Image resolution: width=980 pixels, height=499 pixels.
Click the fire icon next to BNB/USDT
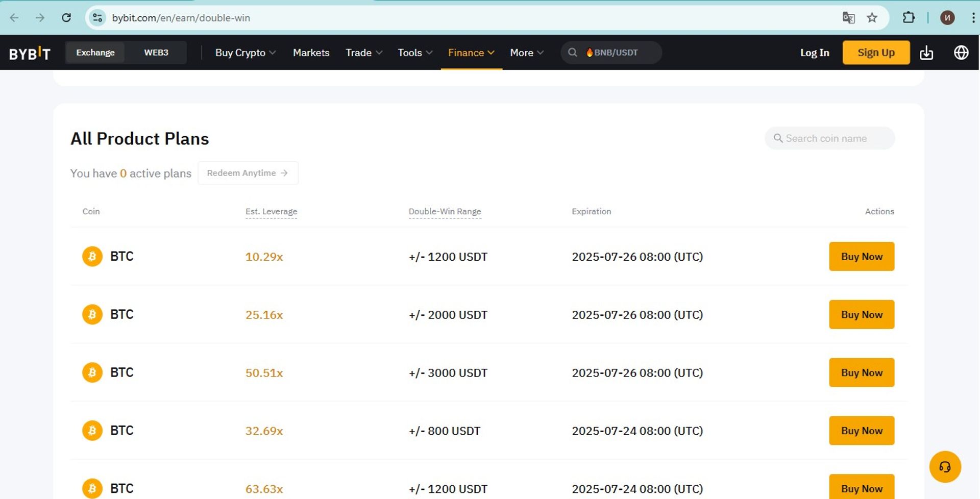pyautogui.click(x=590, y=53)
